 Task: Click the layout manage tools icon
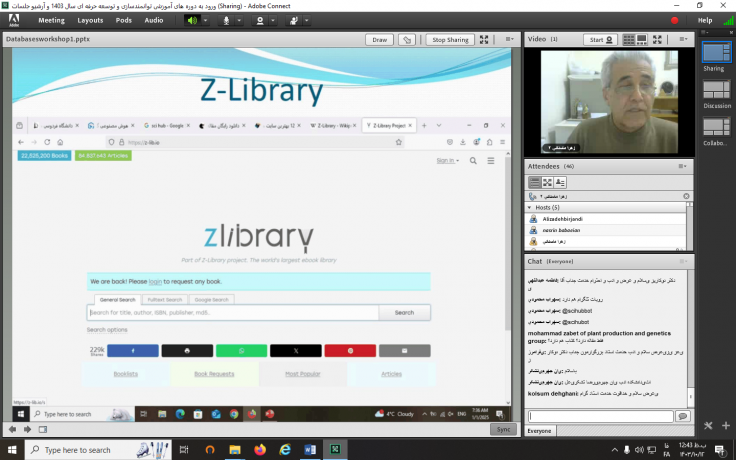click(x=708, y=426)
